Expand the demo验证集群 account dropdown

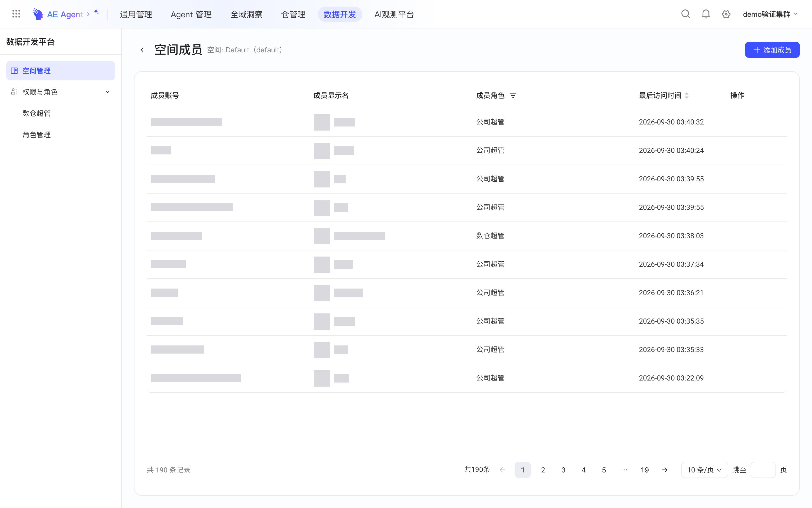coord(770,14)
